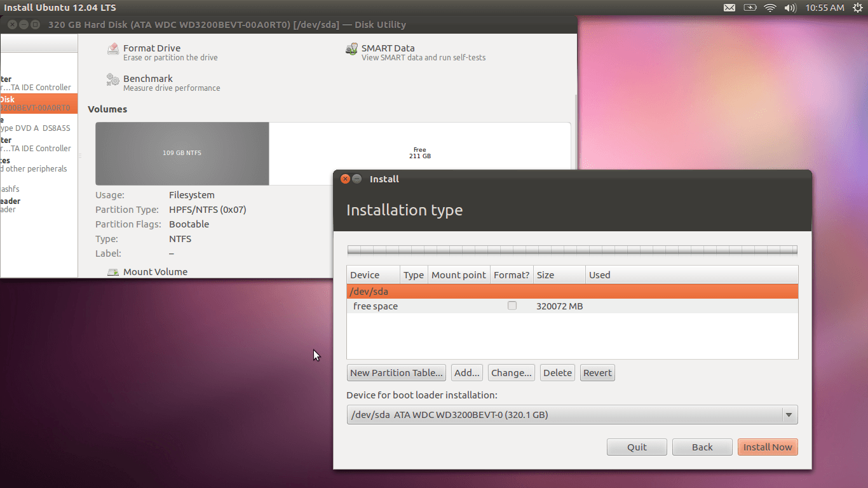Screen dimensions: 868x488
Task: Click the 'Device for boot loader installation:' label
Action: tap(422, 395)
